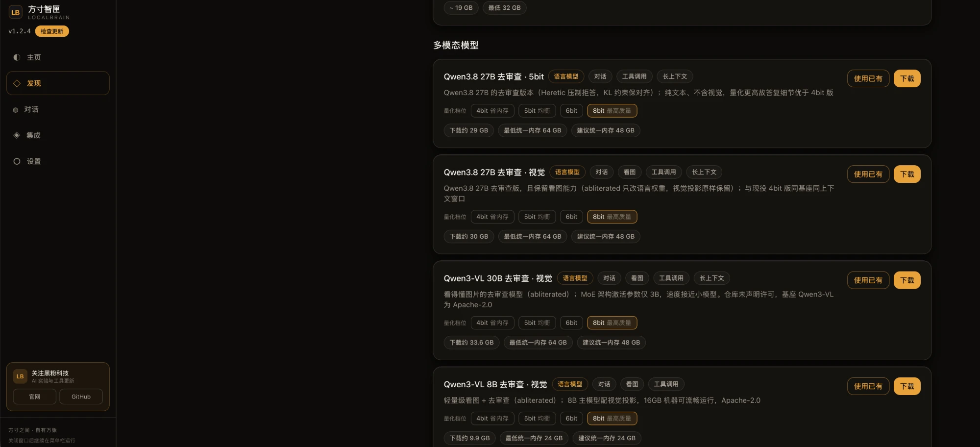Click 下载约 30 GB label
The image size is (980, 447).
469,237
